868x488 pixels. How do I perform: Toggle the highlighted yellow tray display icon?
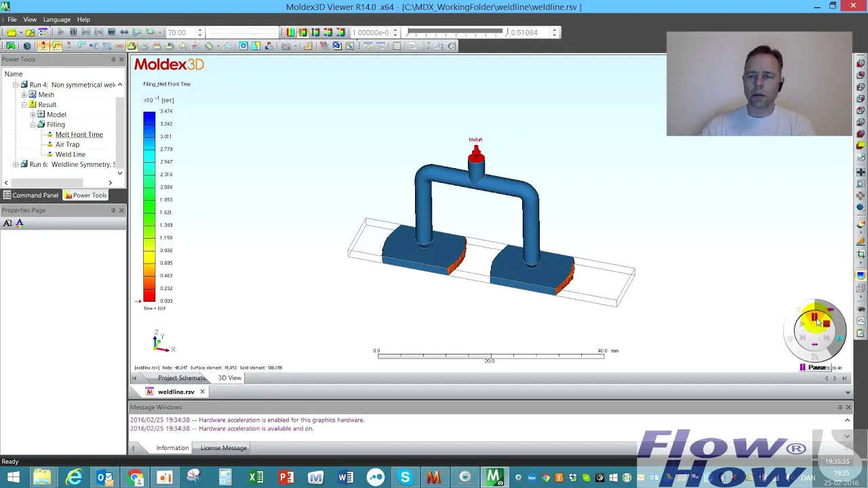point(132,45)
